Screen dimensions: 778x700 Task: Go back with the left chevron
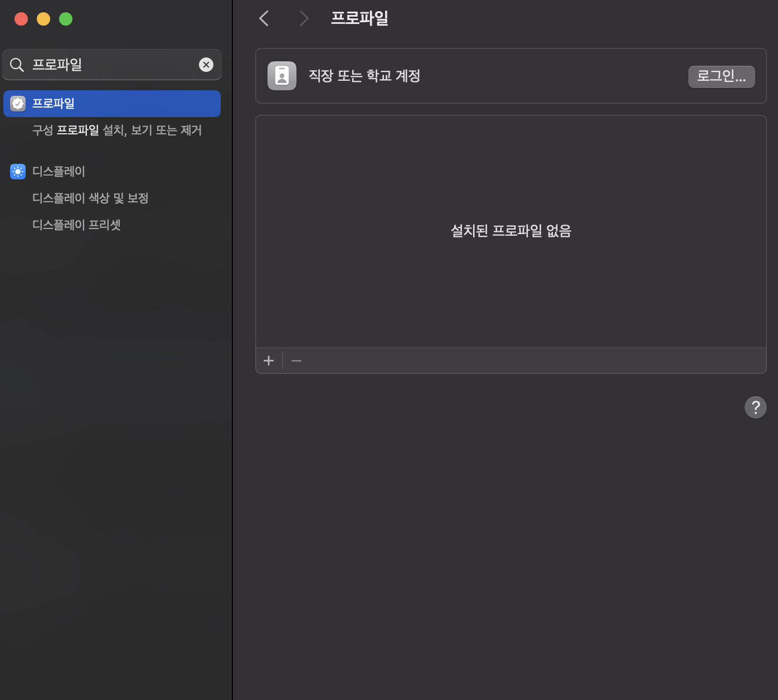(x=264, y=18)
